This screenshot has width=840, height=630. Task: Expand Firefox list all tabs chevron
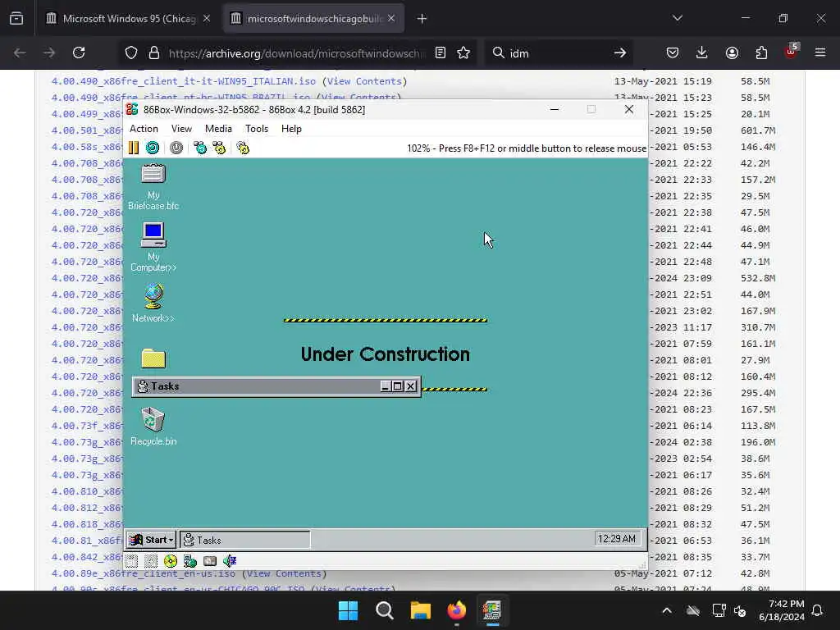677,18
